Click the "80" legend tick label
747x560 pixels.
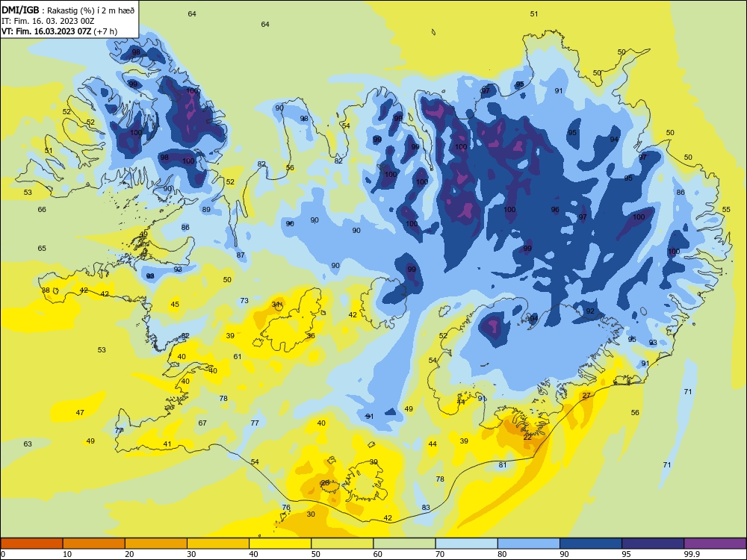tap(502, 554)
